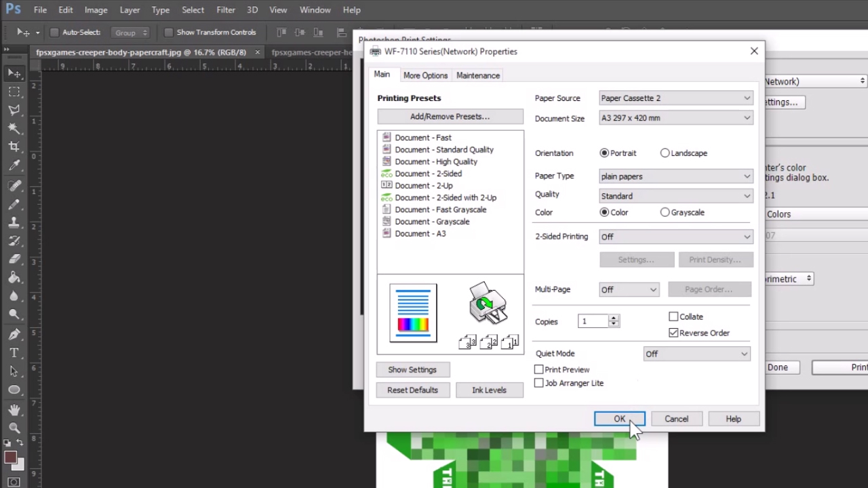Select the Zoom tool
868x488 pixels.
[14, 428]
